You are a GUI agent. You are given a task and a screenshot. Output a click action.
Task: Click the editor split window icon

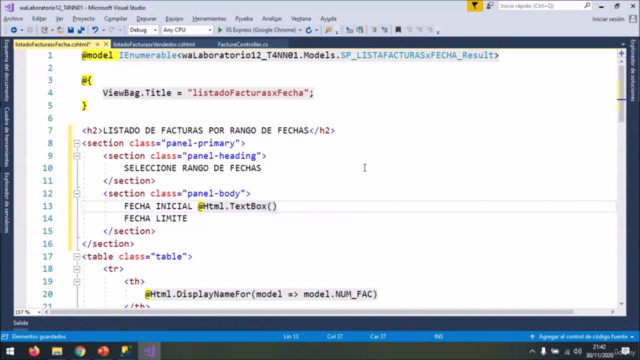pos(621,53)
